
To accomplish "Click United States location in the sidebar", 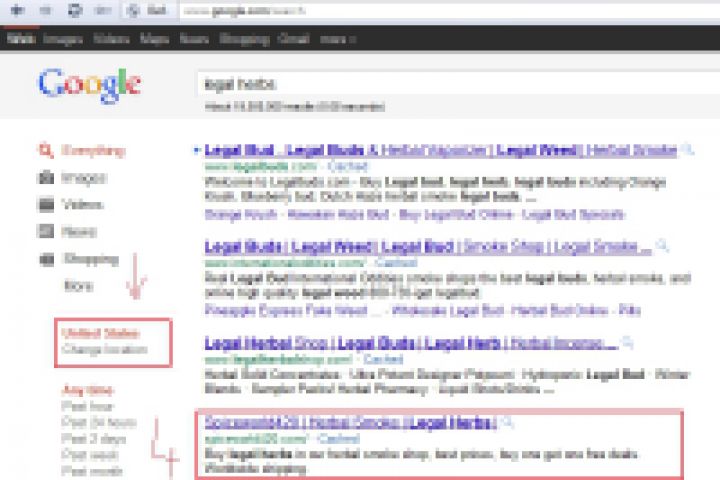I will click(101, 333).
